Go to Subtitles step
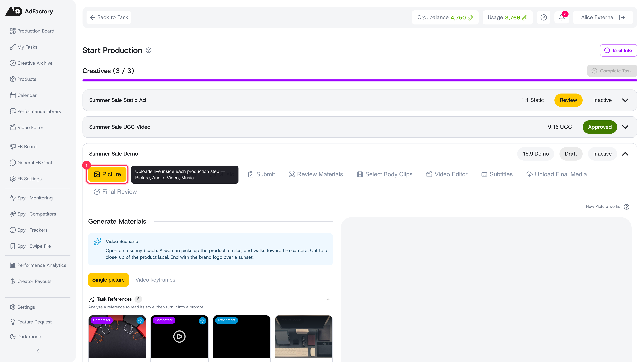The height and width of the screenshot is (362, 644). [497, 174]
